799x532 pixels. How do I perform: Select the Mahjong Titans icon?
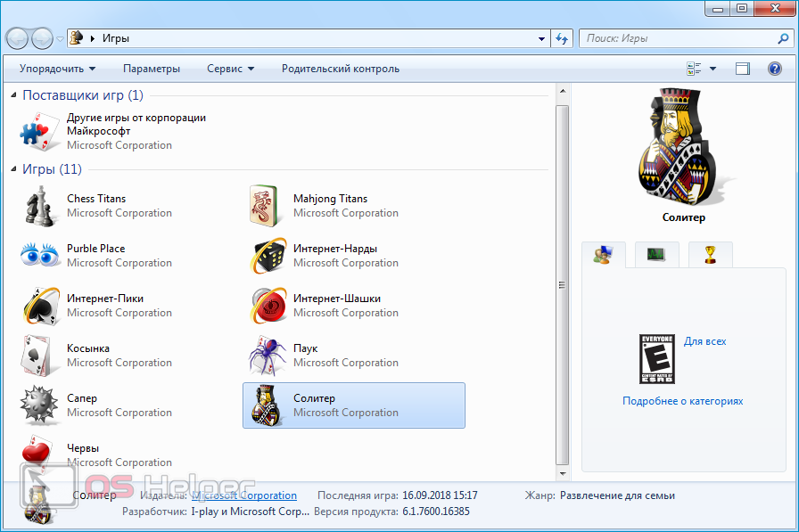(x=267, y=206)
